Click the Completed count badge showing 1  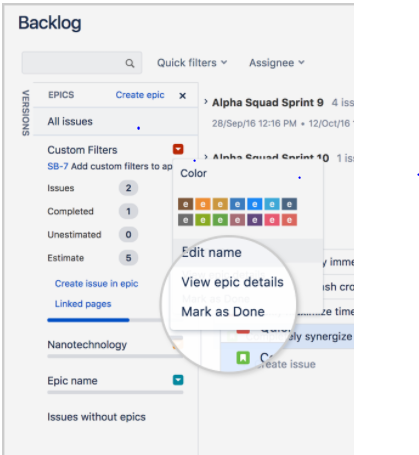coord(128,211)
